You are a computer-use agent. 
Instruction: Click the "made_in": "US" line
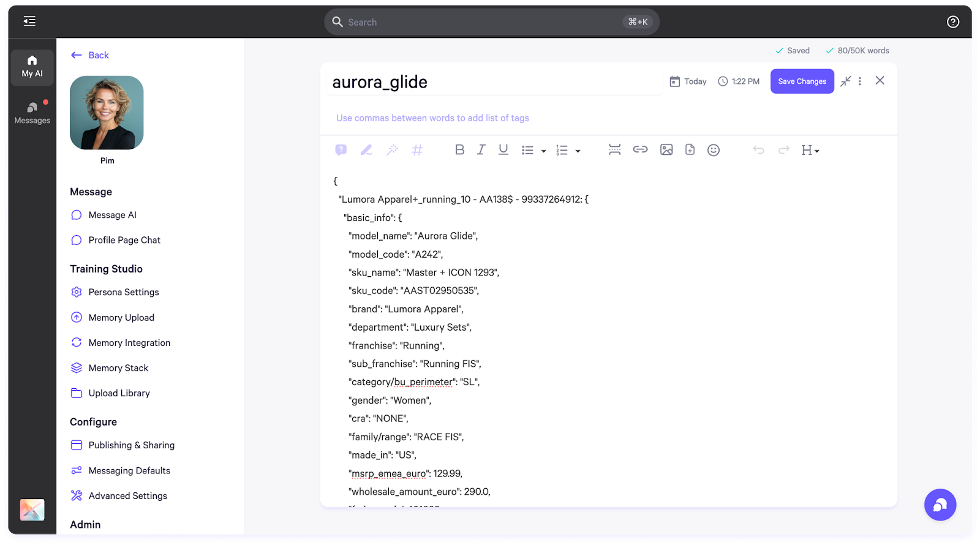[x=383, y=455]
